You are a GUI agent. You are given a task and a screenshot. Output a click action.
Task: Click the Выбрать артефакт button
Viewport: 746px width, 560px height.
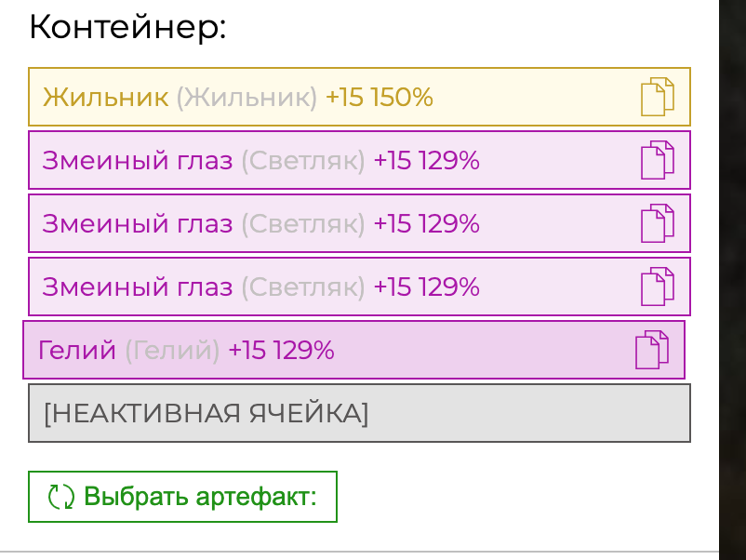tap(182, 497)
